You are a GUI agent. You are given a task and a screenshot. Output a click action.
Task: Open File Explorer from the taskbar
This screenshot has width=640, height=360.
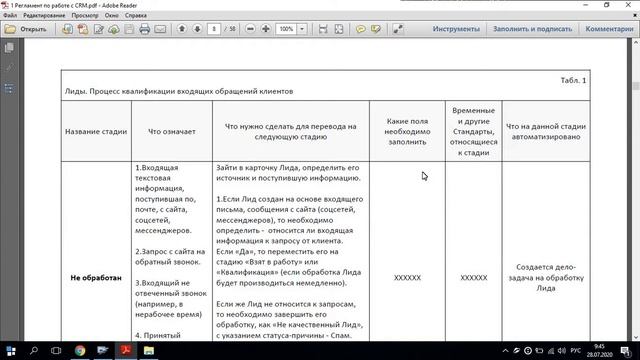[x=149, y=351]
